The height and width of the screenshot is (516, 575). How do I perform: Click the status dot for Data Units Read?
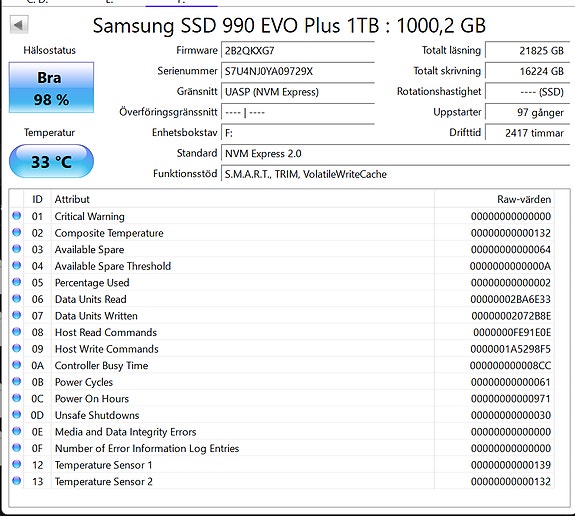(17, 299)
